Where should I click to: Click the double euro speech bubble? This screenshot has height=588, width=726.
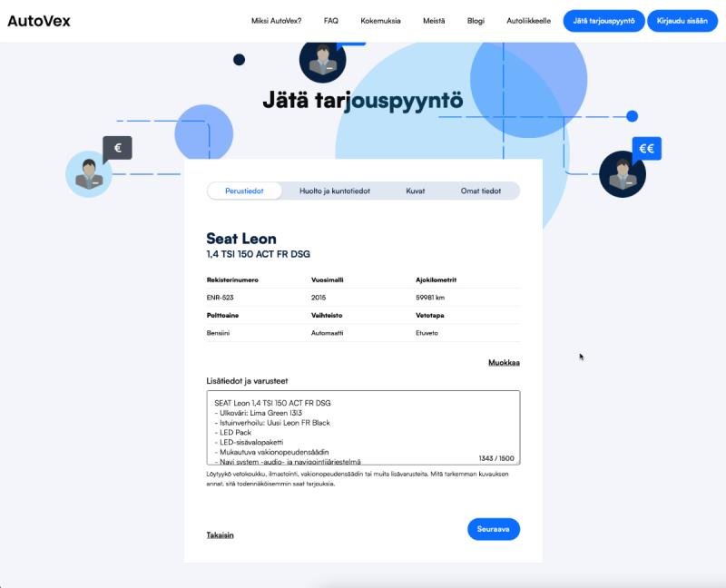[647, 148]
